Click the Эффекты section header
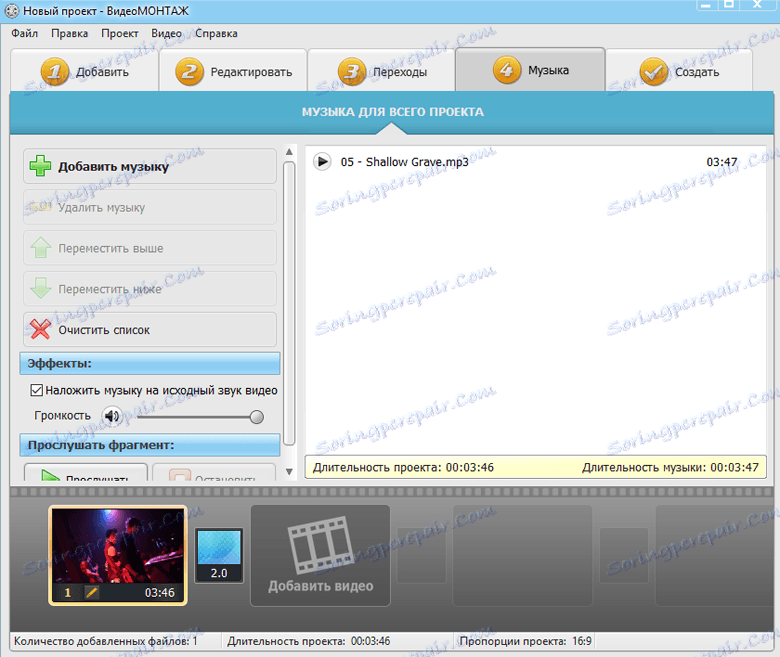The height and width of the screenshot is (657, 780). pyautogui.click(x=150, y=364)
